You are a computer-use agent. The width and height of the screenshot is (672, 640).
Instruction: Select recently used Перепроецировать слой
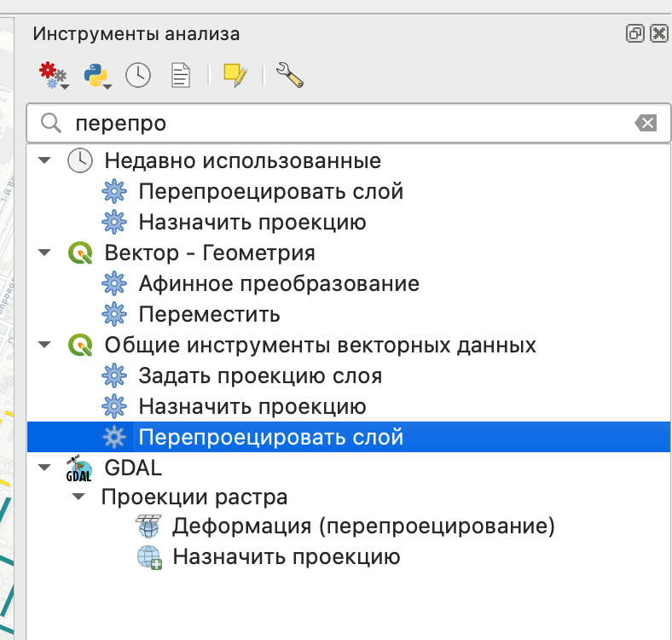coord(270,191)
